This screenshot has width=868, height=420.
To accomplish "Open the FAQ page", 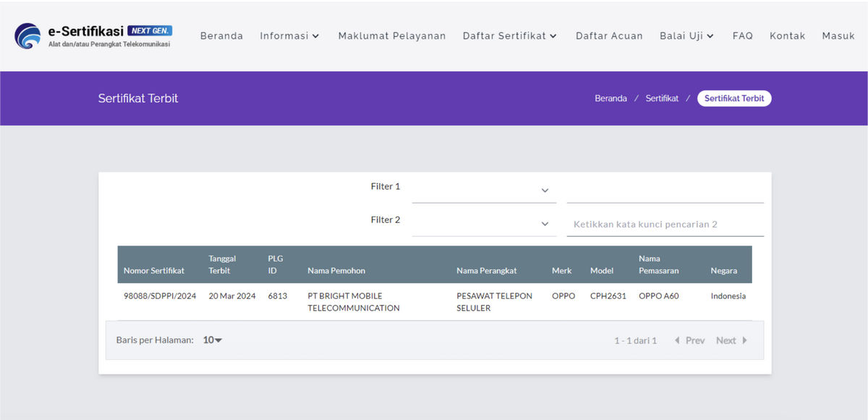I will (742, 35).
